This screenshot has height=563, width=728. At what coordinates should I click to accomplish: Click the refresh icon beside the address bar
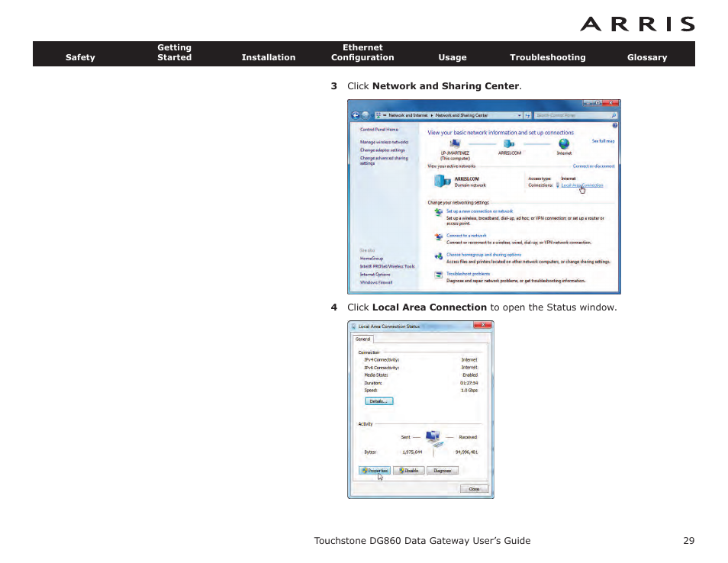[x=527, y=115]
